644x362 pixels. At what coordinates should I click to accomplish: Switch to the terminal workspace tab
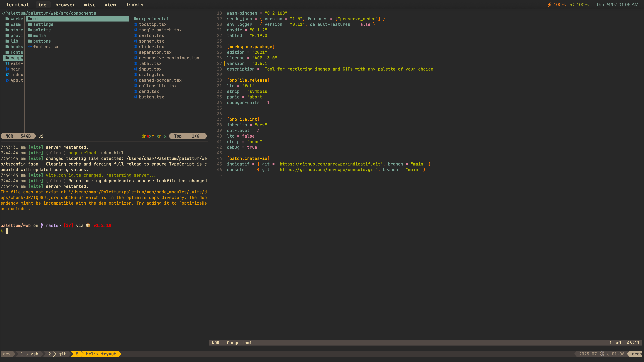click(x=17, y=5)
